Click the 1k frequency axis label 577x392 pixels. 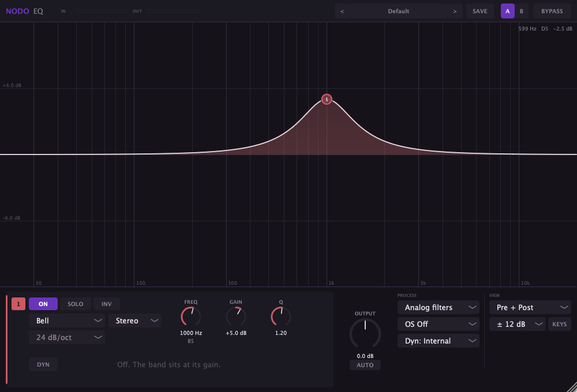pyautogui.click(x=332, y=283)
